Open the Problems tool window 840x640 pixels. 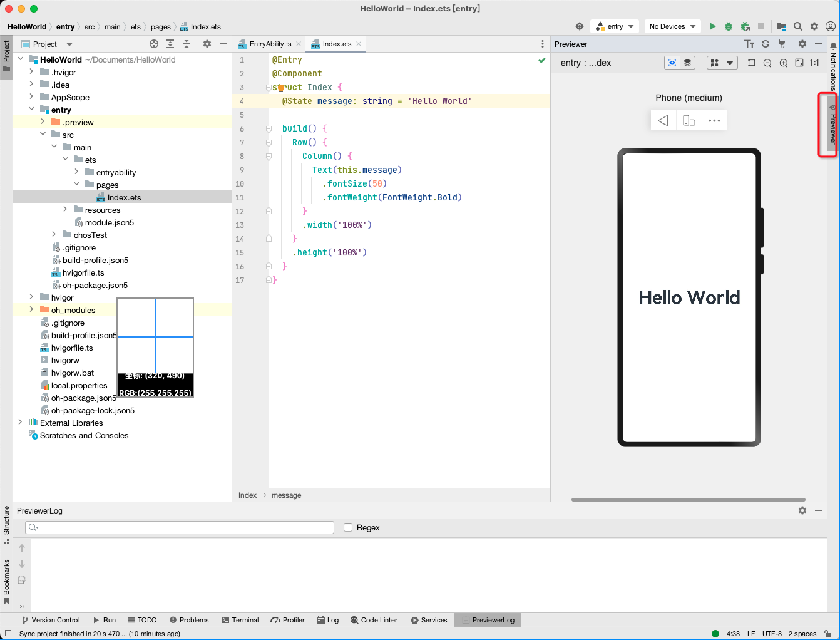(189, 620)
